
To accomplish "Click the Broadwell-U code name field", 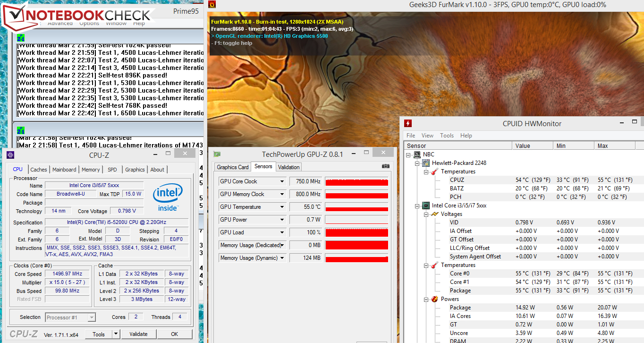I will pyautogui.click(x=70, y=194).
